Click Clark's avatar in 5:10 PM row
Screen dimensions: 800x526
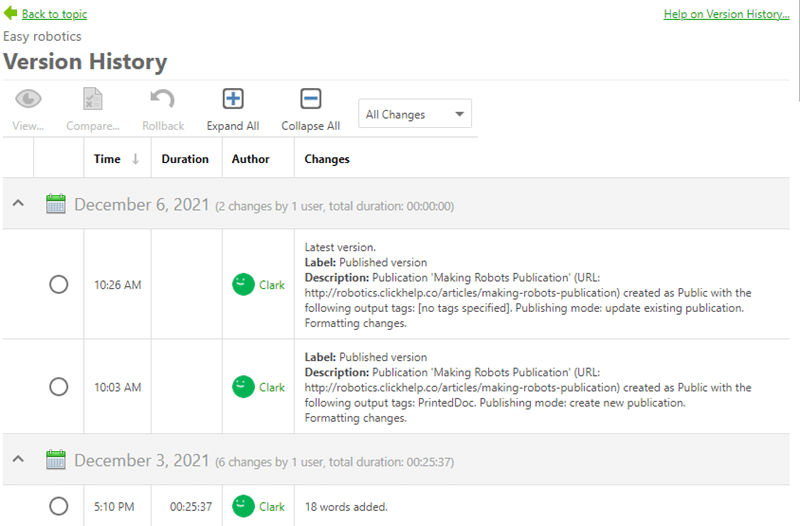(243, 506)
